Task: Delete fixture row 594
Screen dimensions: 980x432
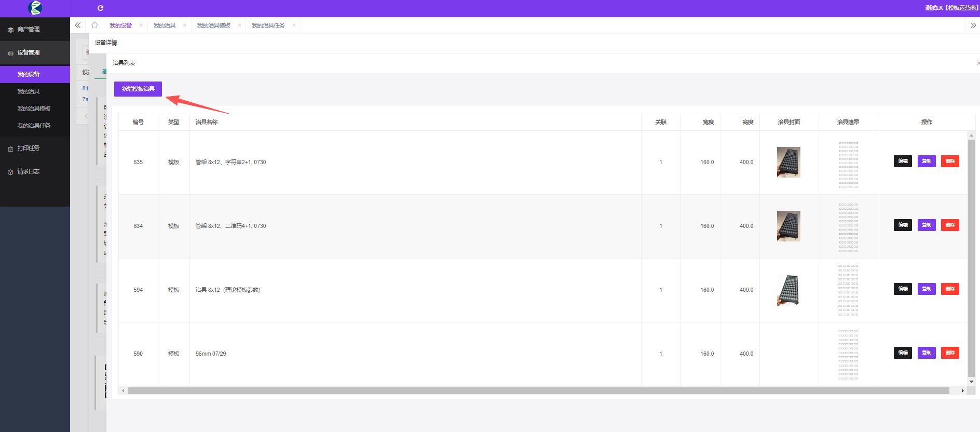Action: pyautogui.click(x=950, y=289)
